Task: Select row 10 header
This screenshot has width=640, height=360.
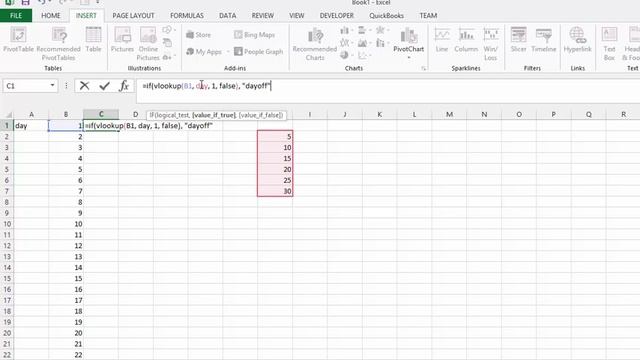Action: [x=7, y=224]
